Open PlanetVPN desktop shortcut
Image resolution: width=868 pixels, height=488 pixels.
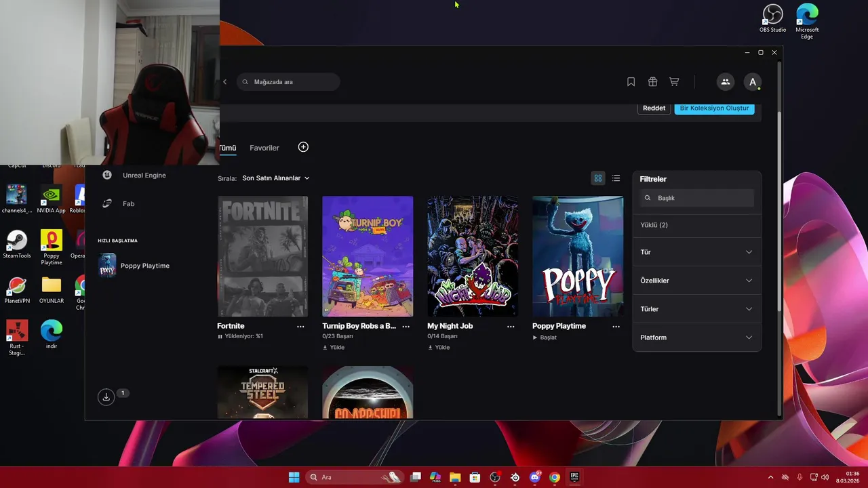(16, 290)
